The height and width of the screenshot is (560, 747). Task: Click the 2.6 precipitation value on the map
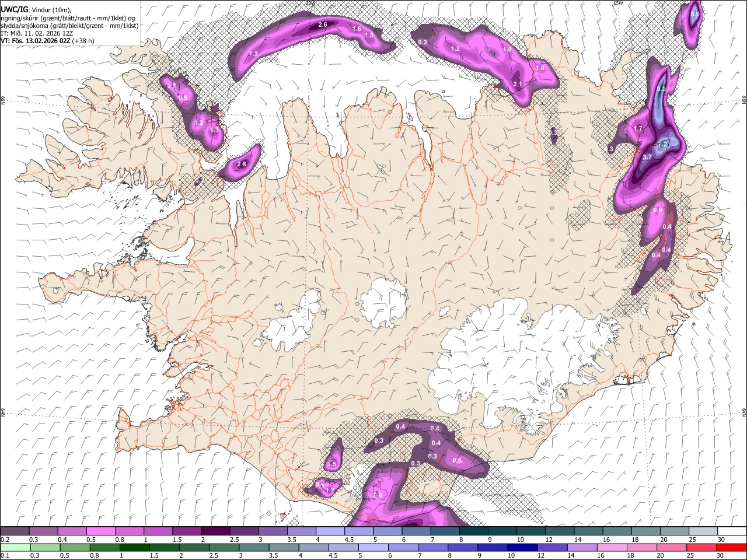322,24
